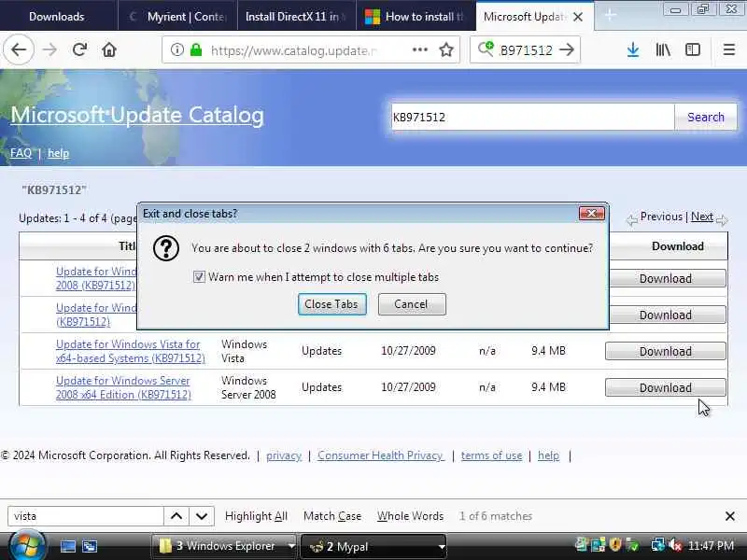Click Cancel in the exit dialog
This screenshot has height=560, width=747.
pyautogui.click(x=412, y=304)
